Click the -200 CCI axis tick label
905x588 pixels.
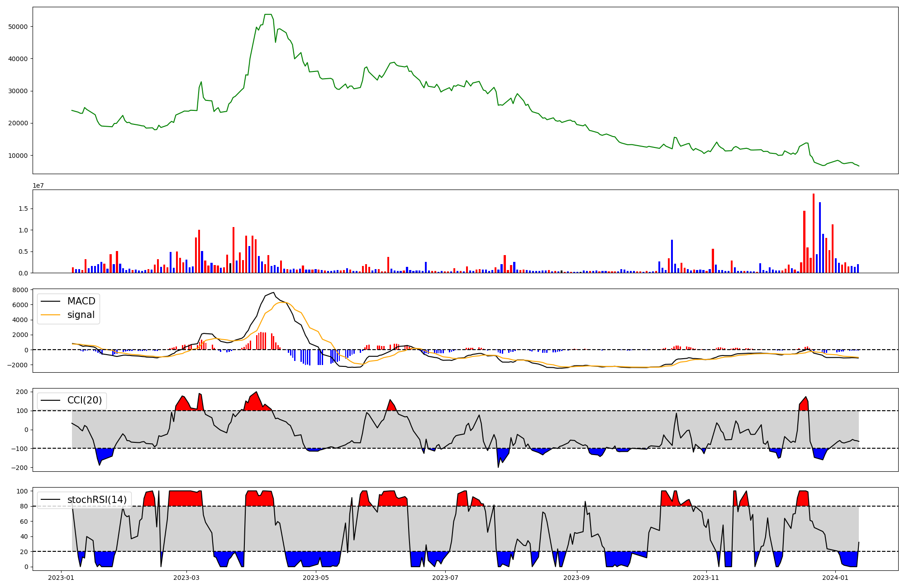point(19,468)
